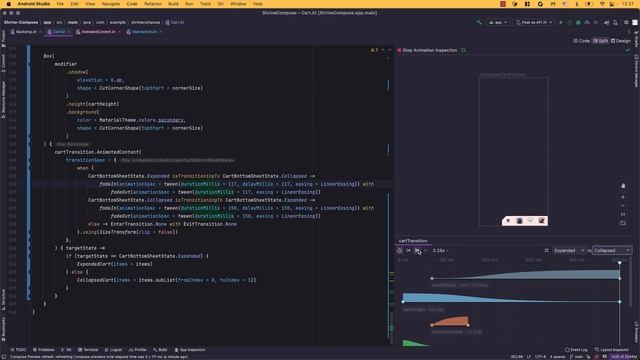Click the zoom to fit preview icon
640x360 pixels.
pos(623,223)
